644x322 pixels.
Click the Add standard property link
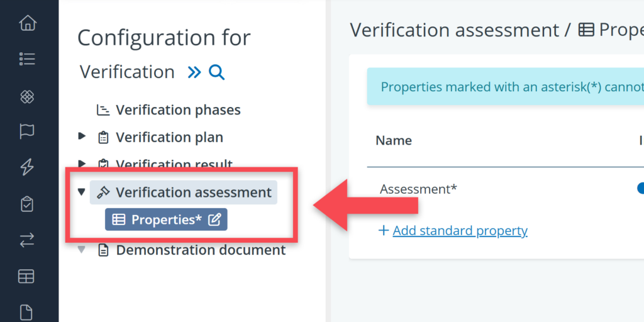click(460, 231)
